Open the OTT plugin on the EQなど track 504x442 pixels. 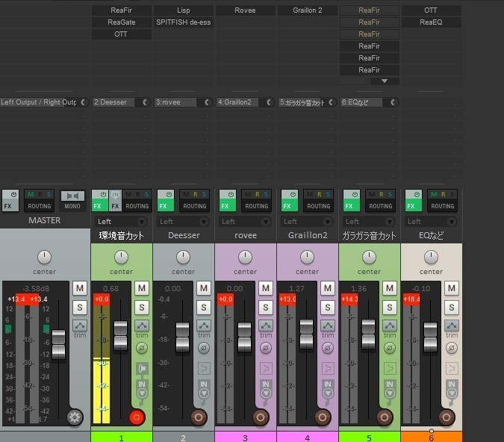[432, 10]
